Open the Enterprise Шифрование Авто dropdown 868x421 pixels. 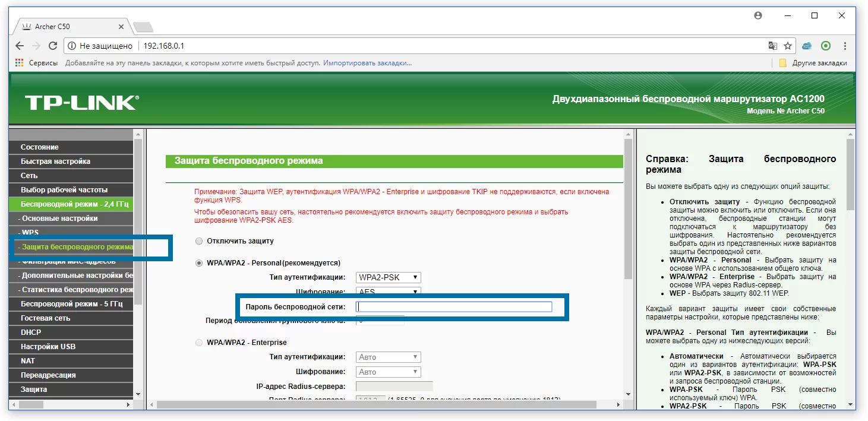pos(389,372)
